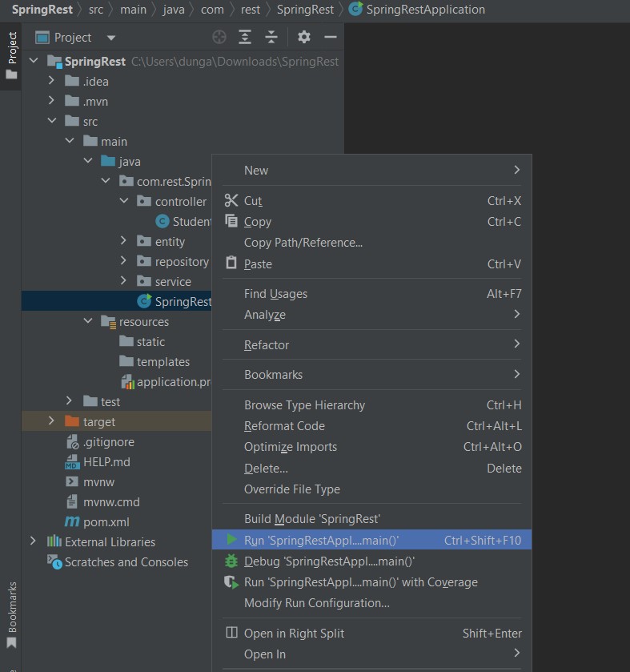Click the Cut scissors icon in context menu
The width and height of the screenshot is (630, 672).
pos(231,200)
